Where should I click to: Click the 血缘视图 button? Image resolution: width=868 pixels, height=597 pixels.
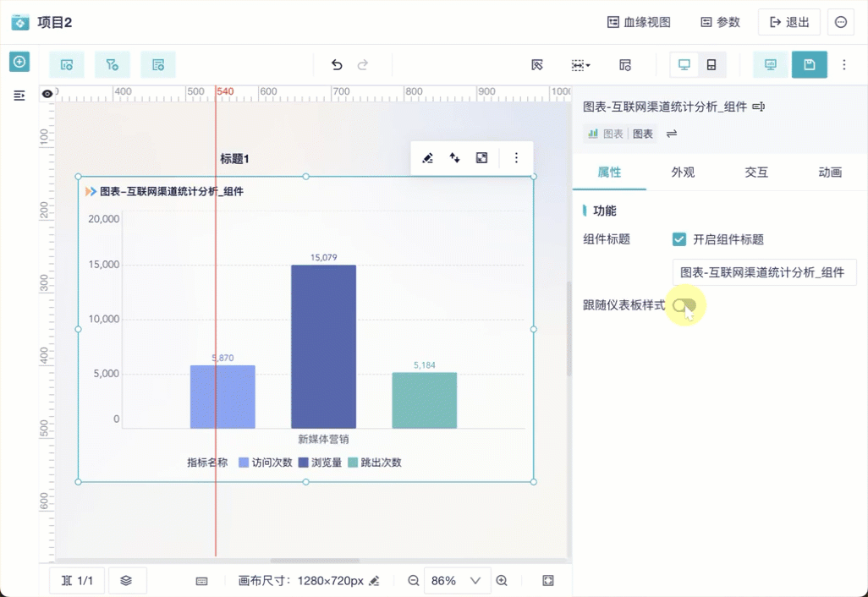[x=639, y=22]
